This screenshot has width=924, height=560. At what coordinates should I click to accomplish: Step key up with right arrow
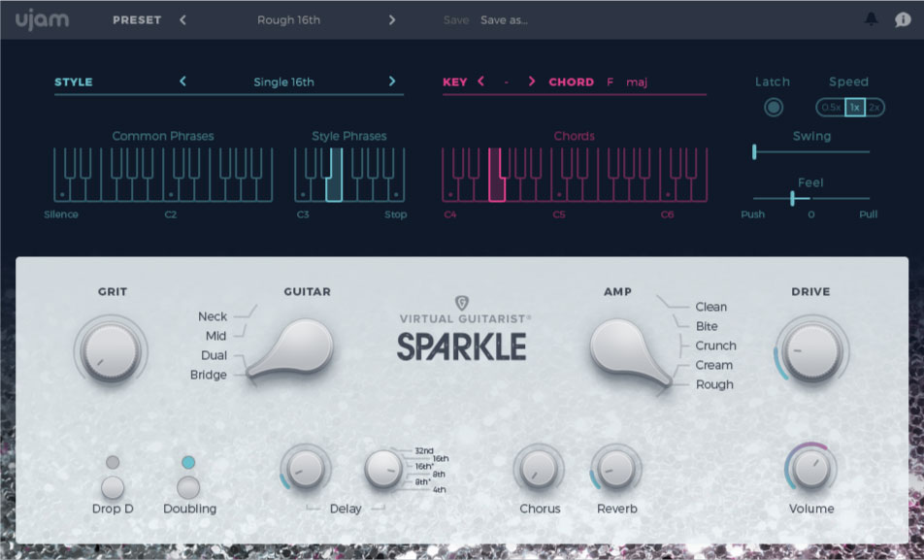pyautogui.click(x=532, y=82)
